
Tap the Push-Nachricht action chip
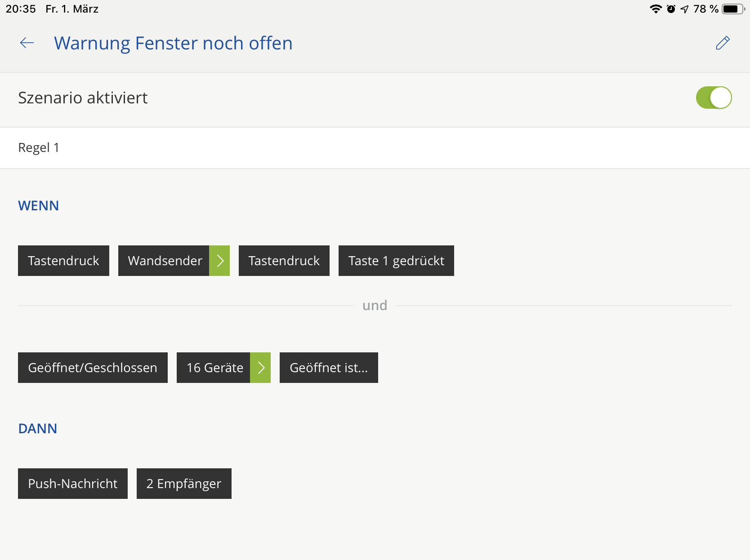click(72, 484)
